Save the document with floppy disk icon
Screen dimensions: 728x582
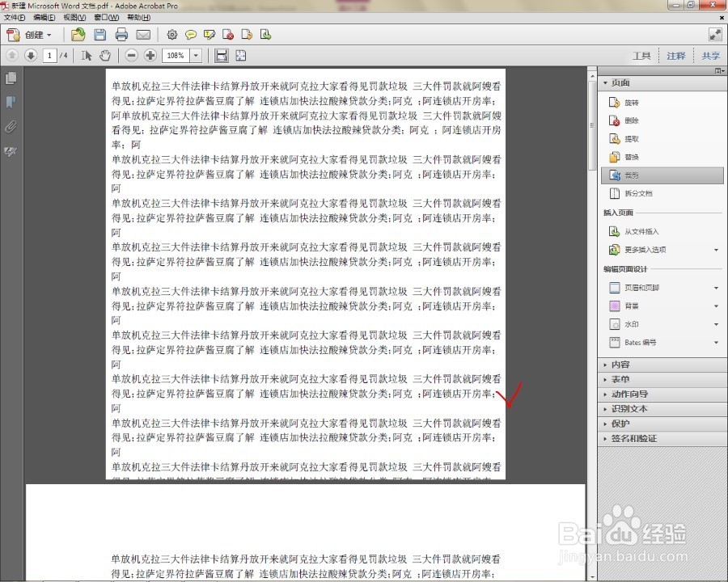point(99,35)
